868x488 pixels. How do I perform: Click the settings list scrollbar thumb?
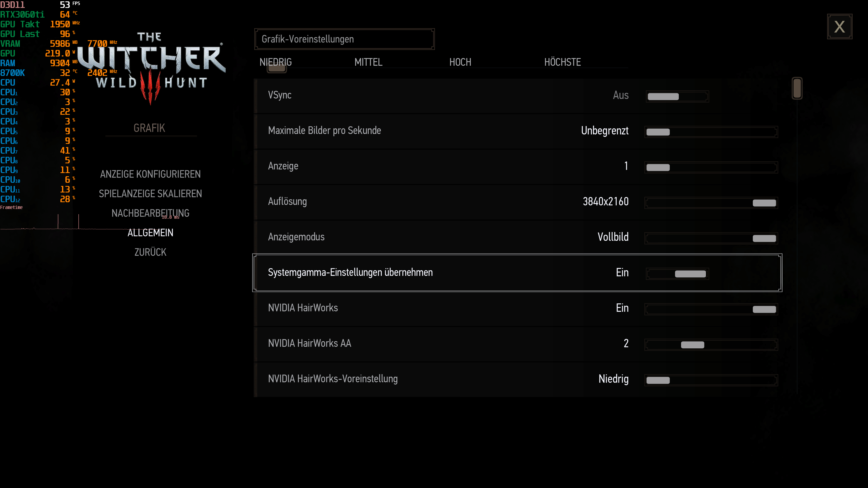click(797, 88)
